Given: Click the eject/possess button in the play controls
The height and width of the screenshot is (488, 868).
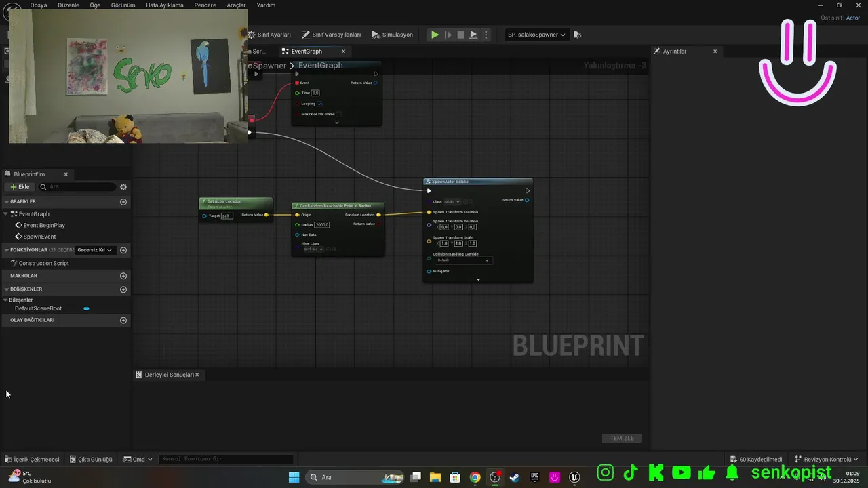Looking at the screenshot, I should pyautogui.click(x=473, y=35).
